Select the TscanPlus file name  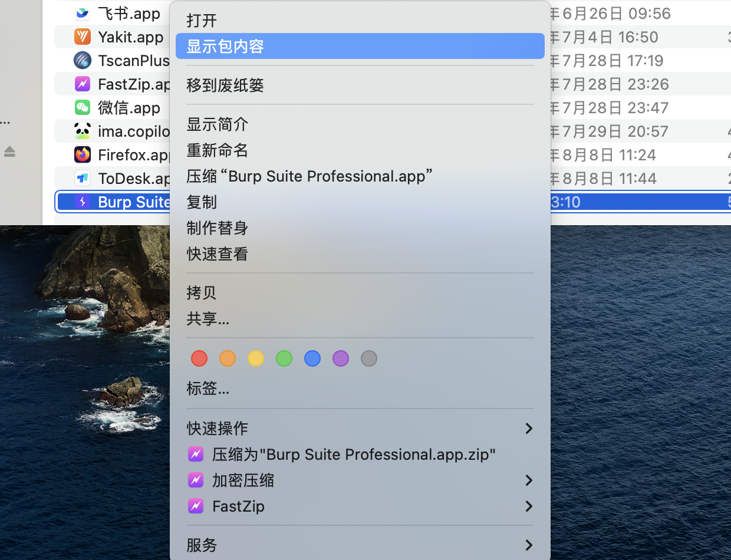coord(134,61)
